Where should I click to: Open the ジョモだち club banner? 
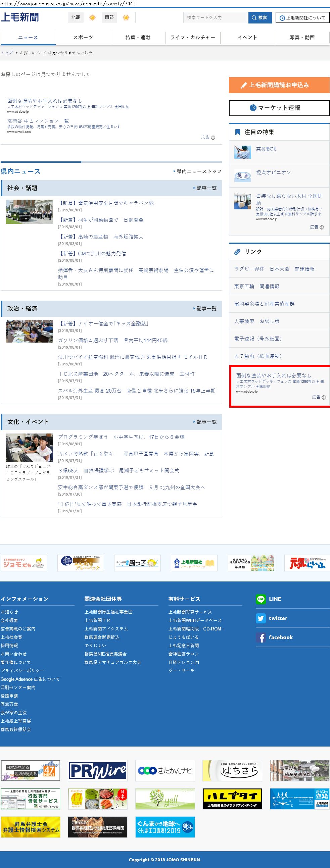(23, 563)
